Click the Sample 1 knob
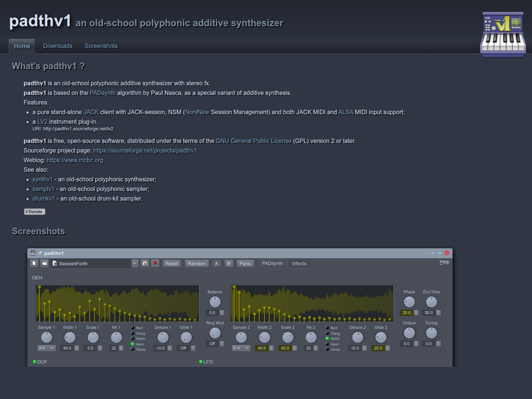 point(47,337)
